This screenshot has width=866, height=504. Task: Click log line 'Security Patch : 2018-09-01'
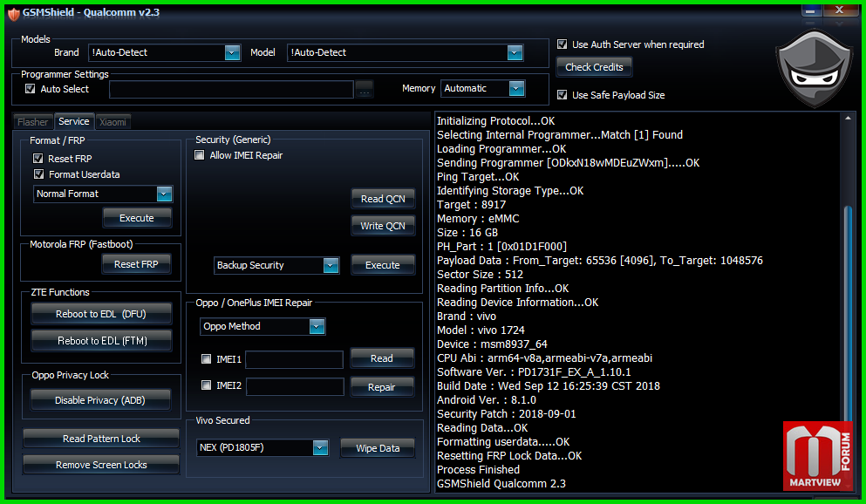[507, 414]
